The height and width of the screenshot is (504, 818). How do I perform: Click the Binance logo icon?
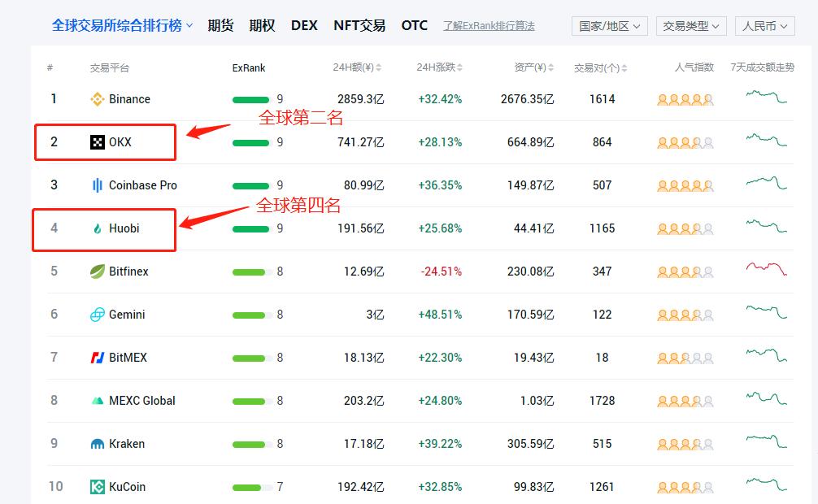click(98, 99)
